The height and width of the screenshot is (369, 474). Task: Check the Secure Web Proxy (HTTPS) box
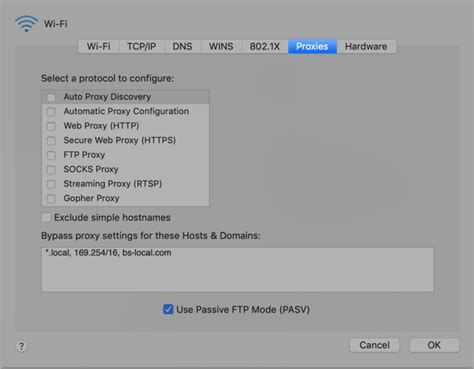51,141
